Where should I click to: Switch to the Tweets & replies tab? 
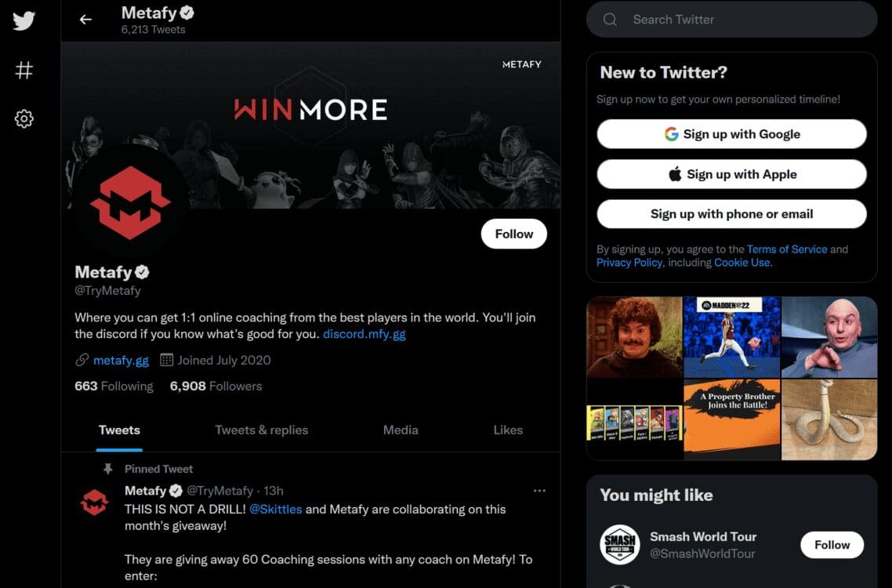[x=261, y=430]
